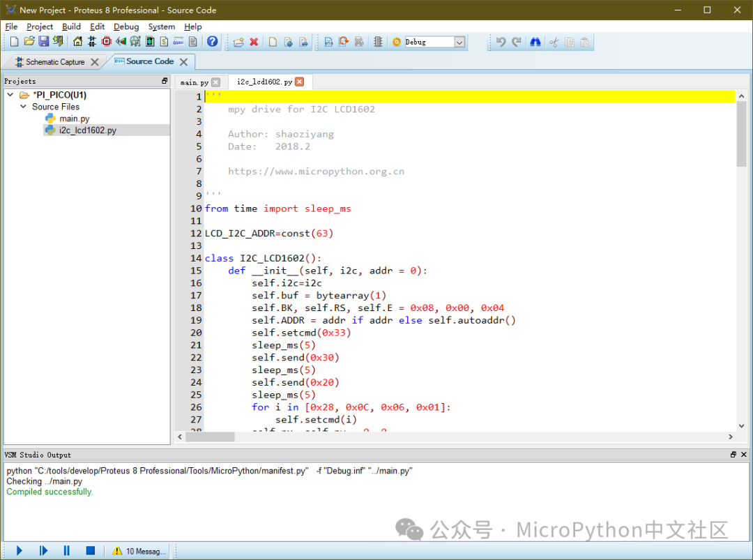The height and width of the screenshot is (560, 753).
Task: Build project with the 010 binary icon
Action: [329, 43]
